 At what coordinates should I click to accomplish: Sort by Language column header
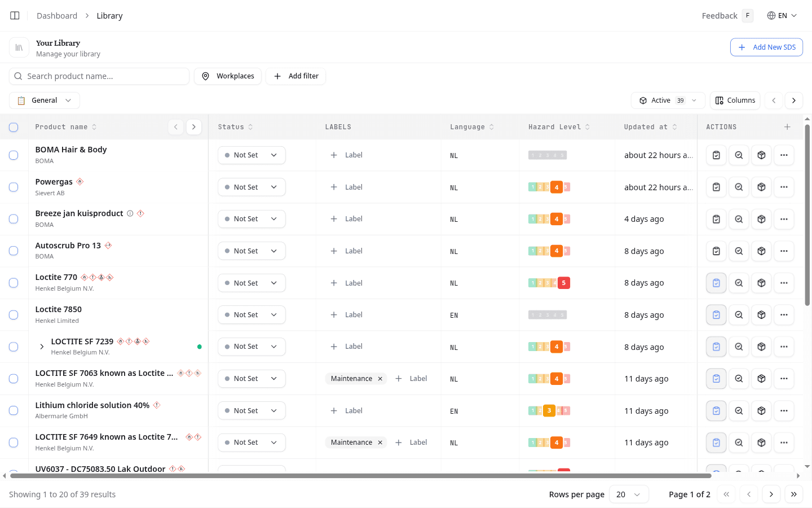[472, 127]
